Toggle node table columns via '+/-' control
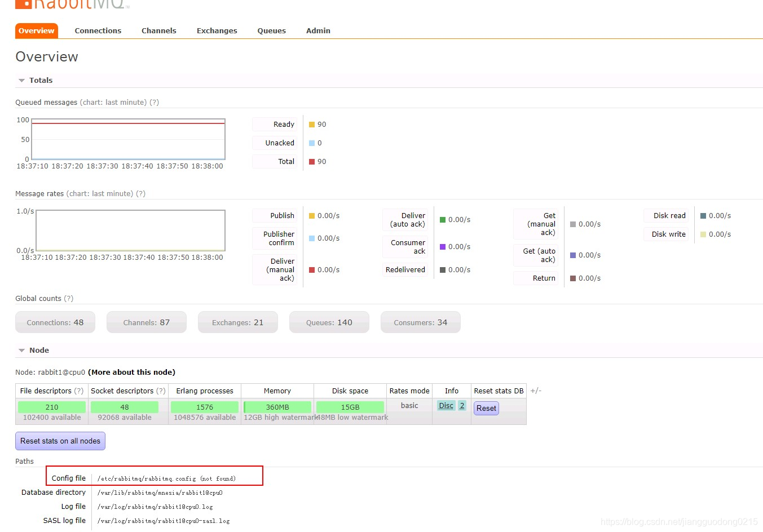 pos(535,390)
